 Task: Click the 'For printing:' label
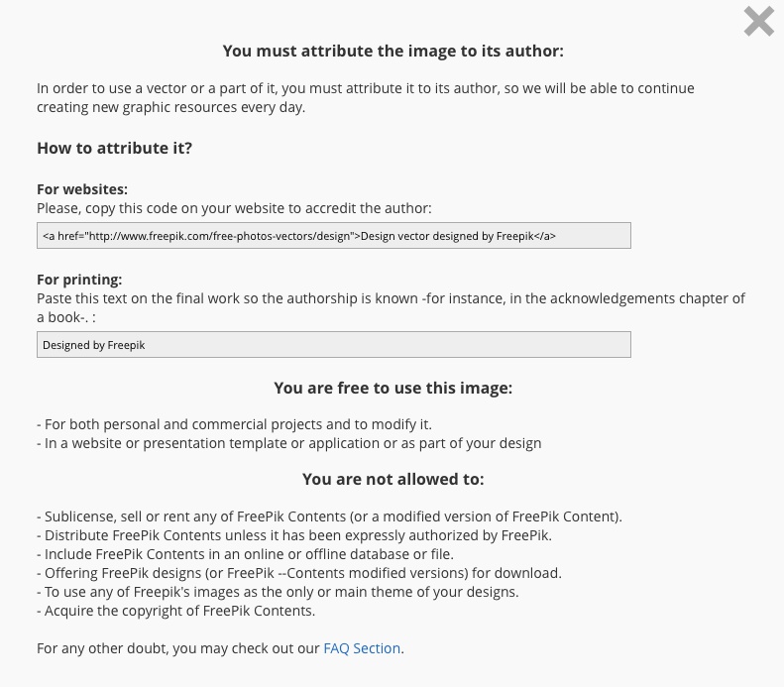tap(79, 279)
